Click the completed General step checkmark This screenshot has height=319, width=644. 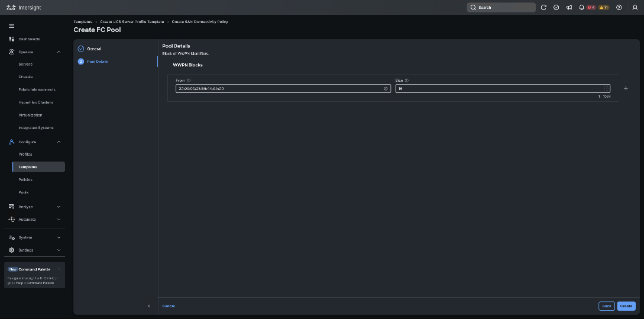pyautogui.click(x=81, y=49)
